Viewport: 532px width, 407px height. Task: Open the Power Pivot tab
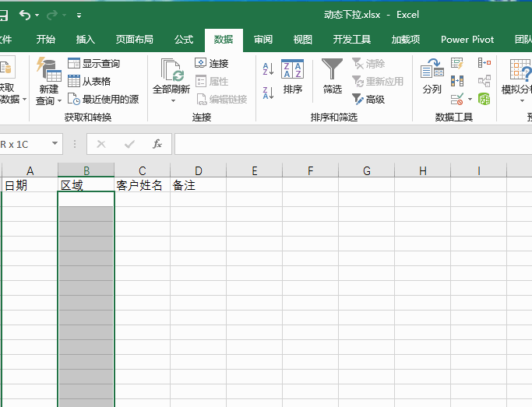click(x=467, y=40)
